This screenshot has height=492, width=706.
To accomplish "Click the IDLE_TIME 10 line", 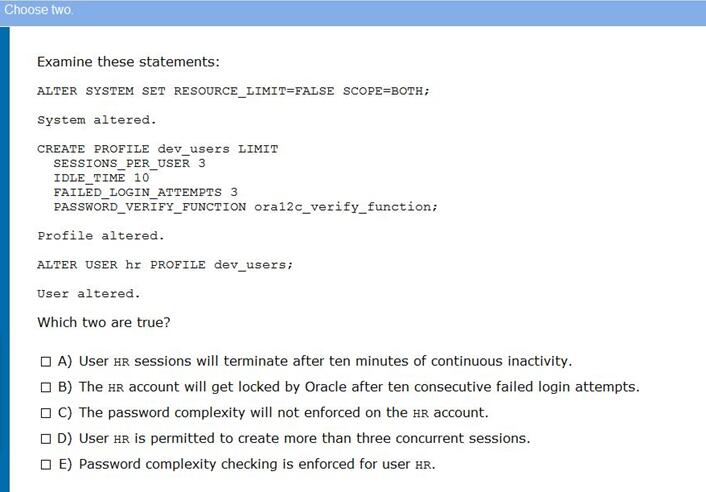I will (x=101, y=178).
